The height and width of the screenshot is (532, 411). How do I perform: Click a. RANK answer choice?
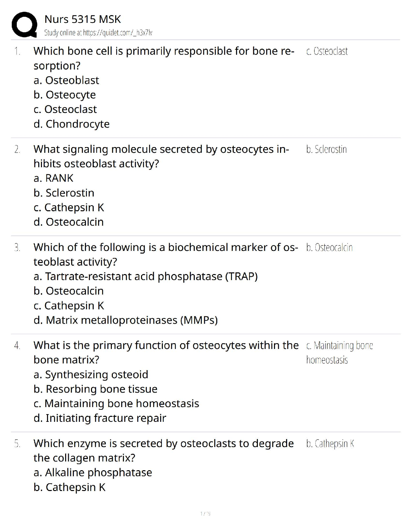pos(53,178)
